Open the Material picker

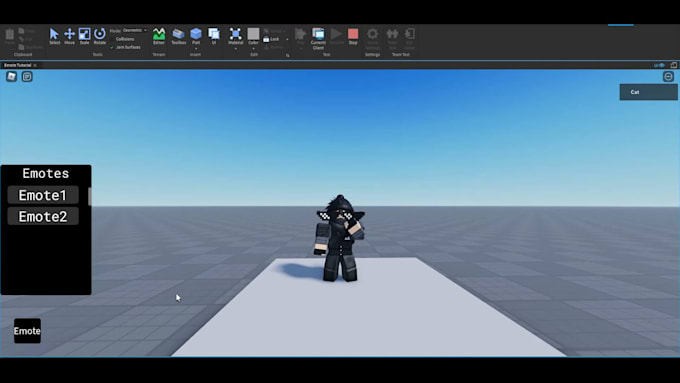pos(235,36)
